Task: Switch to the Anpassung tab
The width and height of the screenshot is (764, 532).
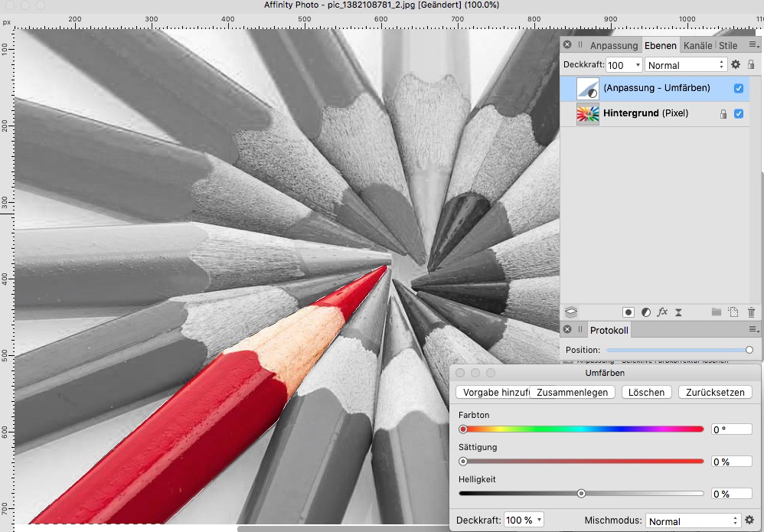Action: pyautogui.click(x=613, y=45)
